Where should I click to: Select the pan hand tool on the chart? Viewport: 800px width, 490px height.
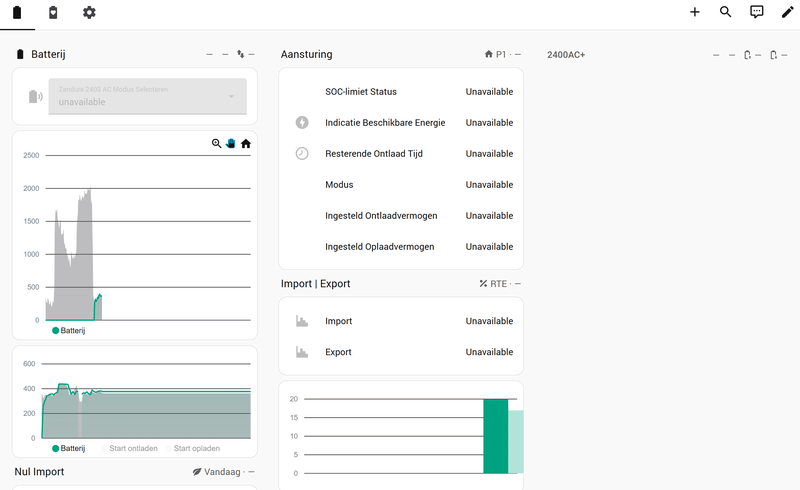tap(231, 144)
